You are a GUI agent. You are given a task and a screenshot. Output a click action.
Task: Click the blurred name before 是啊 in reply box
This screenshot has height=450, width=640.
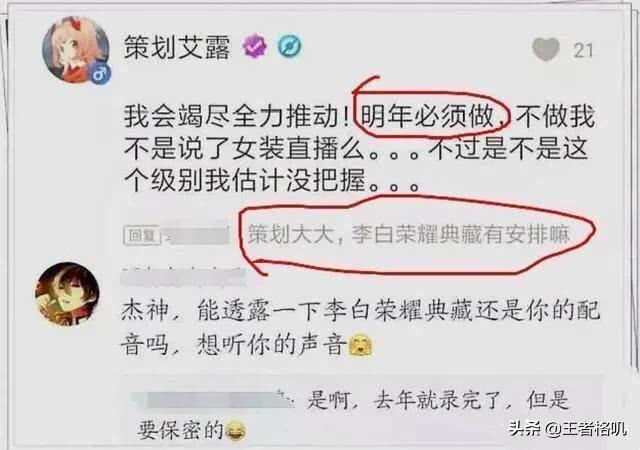tap(215, 399)
